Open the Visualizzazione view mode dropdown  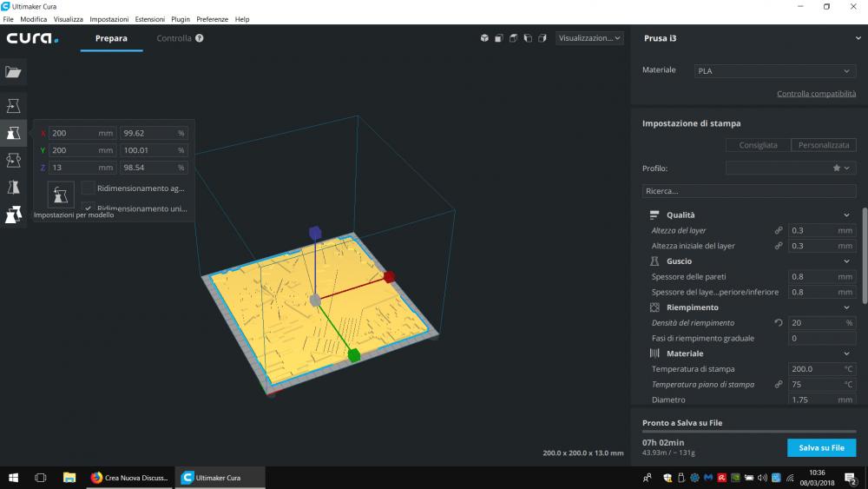(x=589, y=38)
